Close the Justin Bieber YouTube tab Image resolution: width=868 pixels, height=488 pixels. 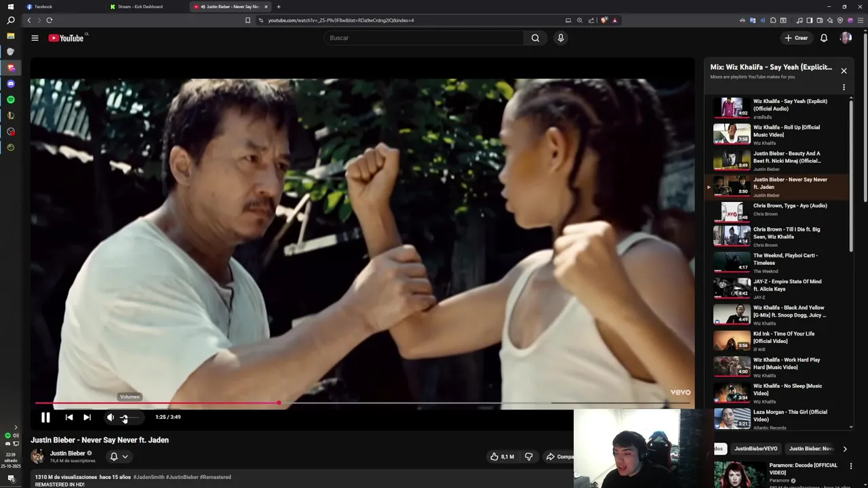point(266,7)
